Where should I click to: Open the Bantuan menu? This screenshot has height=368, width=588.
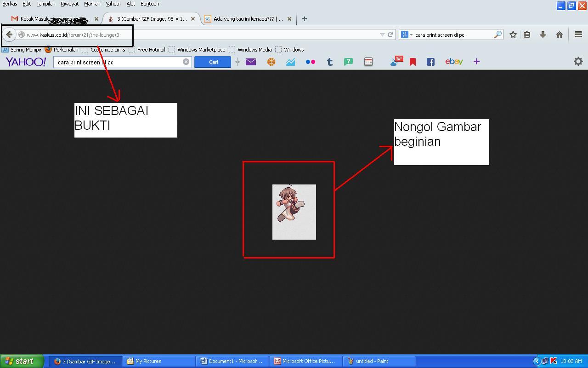click(150, 4)
